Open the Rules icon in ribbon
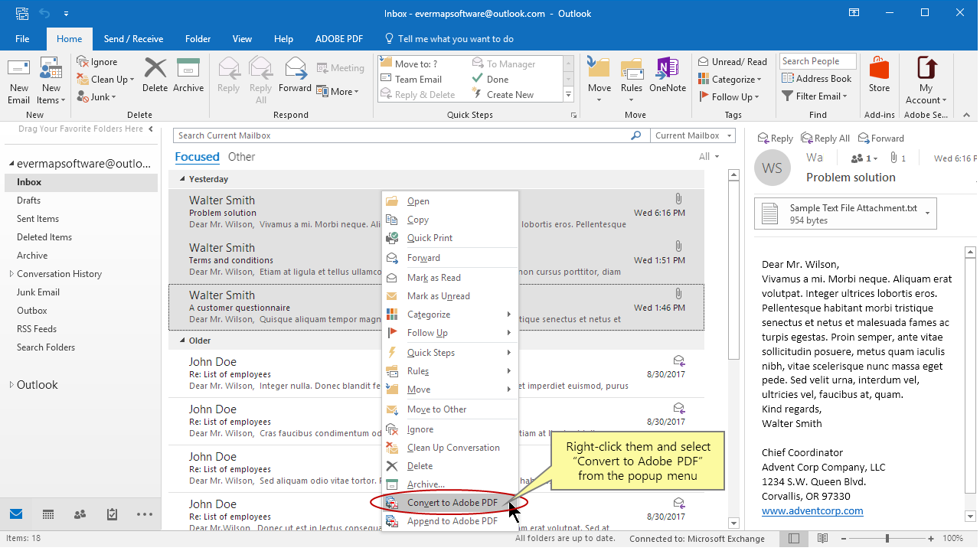This screenshot has width=980, height=551. 632,69
